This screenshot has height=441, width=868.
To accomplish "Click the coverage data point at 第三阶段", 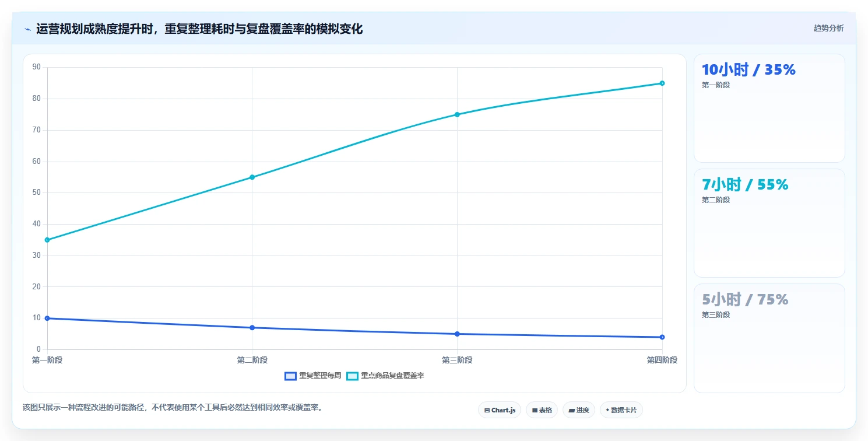I will [457, 114].
